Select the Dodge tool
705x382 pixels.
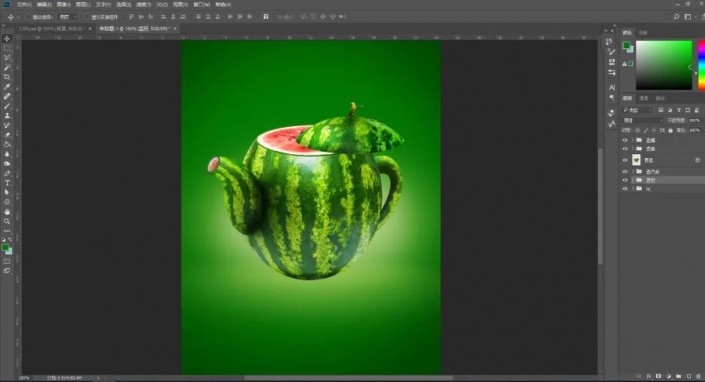click(x=7, y=164)
